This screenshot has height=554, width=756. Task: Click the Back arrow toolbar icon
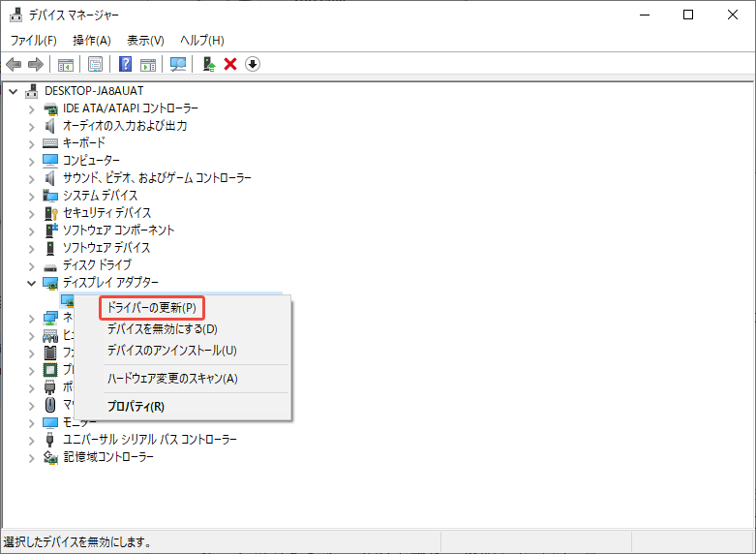click(14, 64)
